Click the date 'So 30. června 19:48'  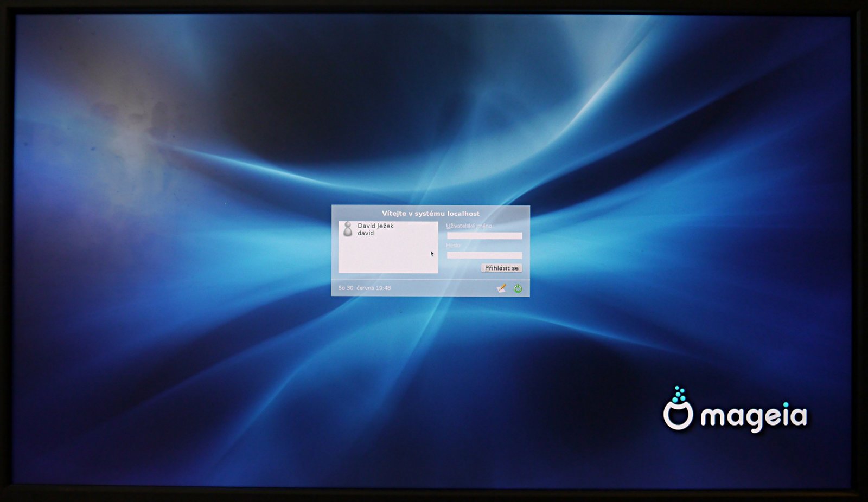(365, 288)
